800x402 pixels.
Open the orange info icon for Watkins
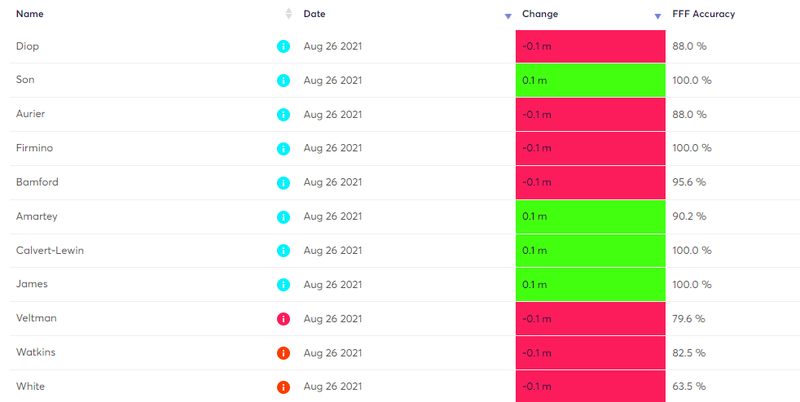tap(283, 353)
